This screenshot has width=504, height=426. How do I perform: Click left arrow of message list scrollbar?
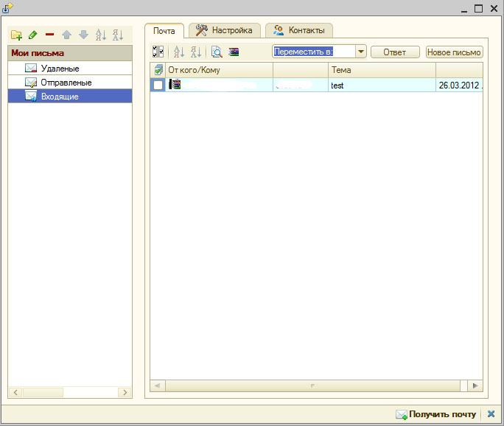coord(158,385)
